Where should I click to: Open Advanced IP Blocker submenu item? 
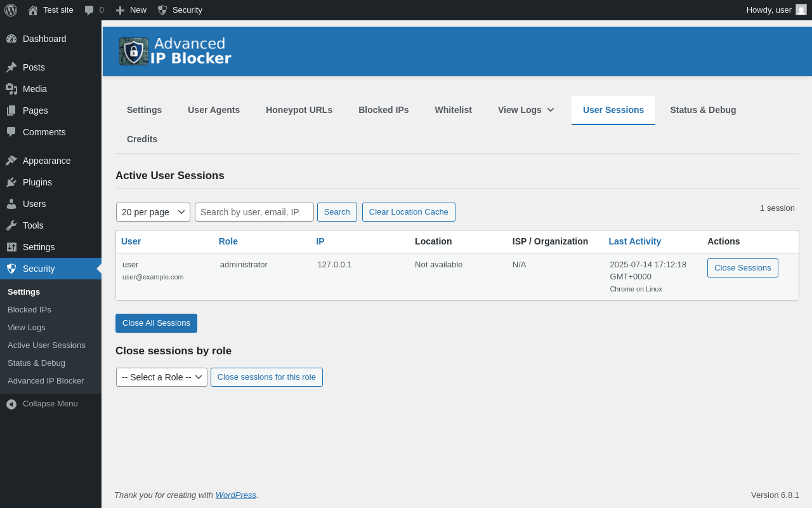click(x=46, y=381)
